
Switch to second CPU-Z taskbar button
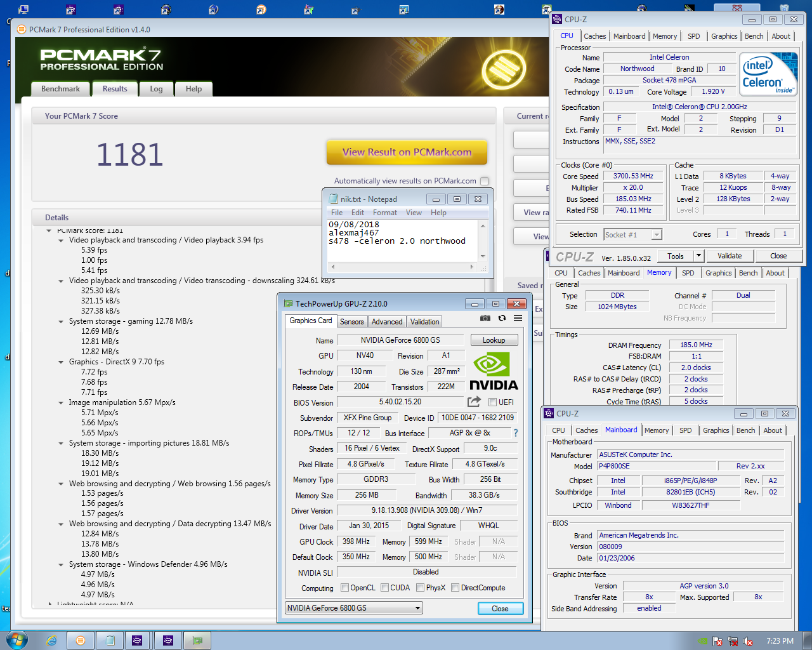[x=168, y=640]
